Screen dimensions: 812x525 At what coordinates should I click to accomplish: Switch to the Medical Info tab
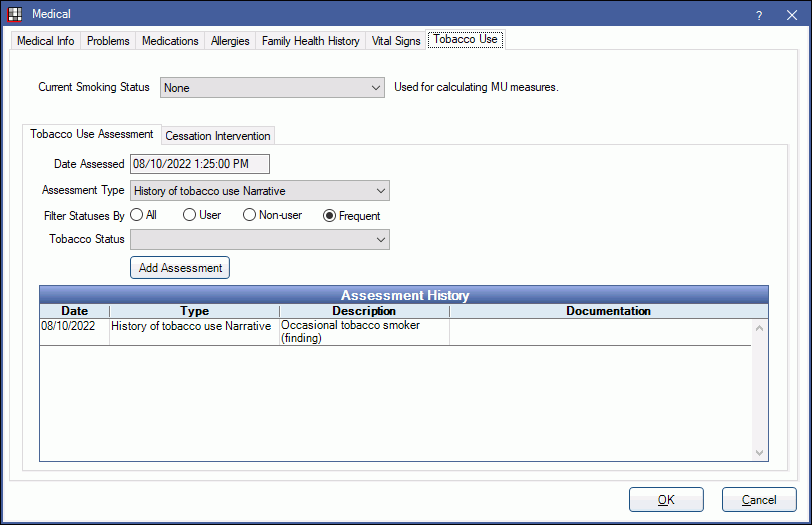[x=46, y=41]
